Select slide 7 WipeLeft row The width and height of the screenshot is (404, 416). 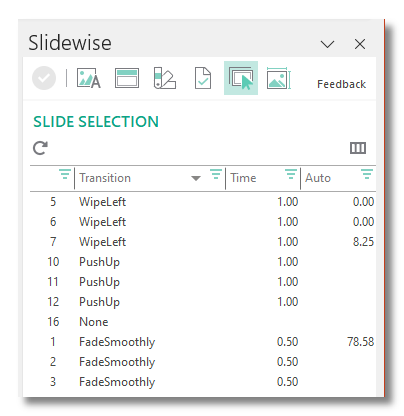click(x=203, y=242)
